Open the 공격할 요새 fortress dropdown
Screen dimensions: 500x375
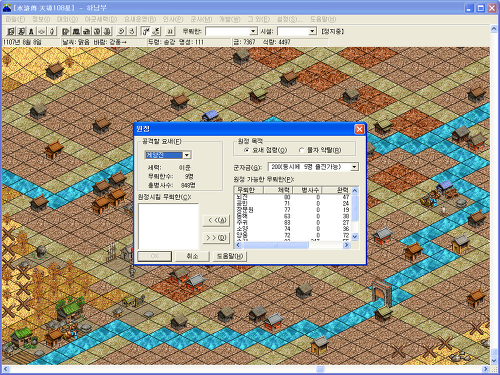[x=187, y=155]
